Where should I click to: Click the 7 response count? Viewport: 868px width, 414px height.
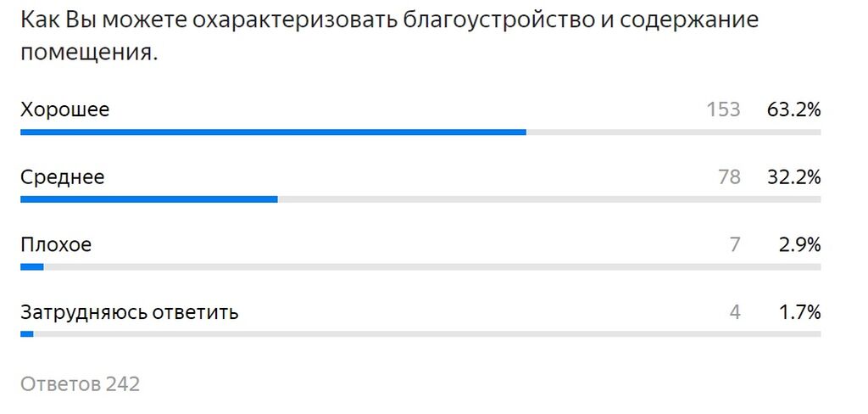coord(734,245)
